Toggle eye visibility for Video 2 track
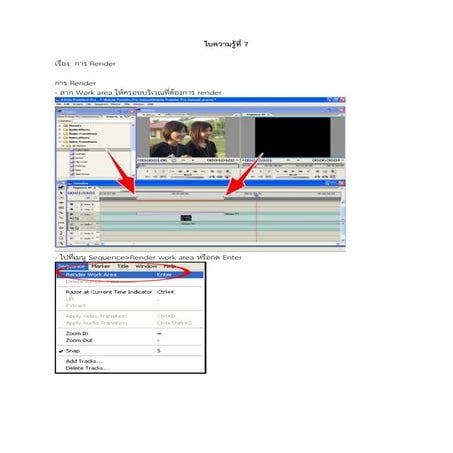The height and width of the screenshot is (453, 453). (71, 209)
